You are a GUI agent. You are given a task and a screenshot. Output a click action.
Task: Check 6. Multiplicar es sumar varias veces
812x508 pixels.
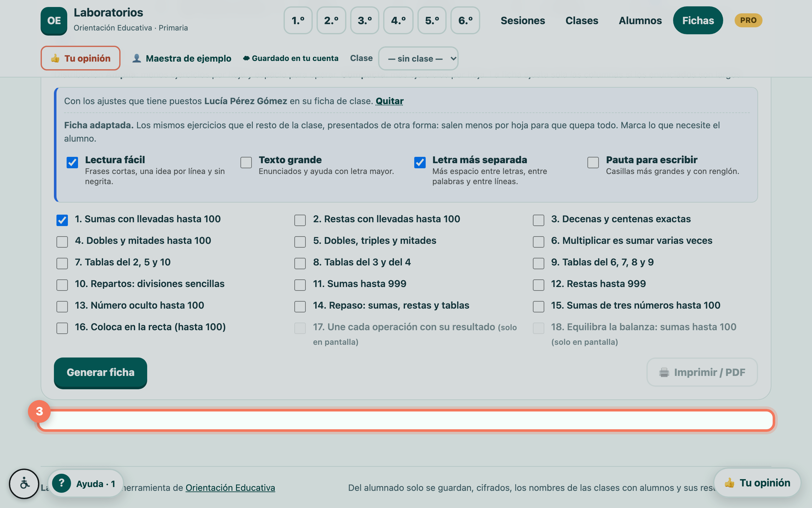point(539,242)
